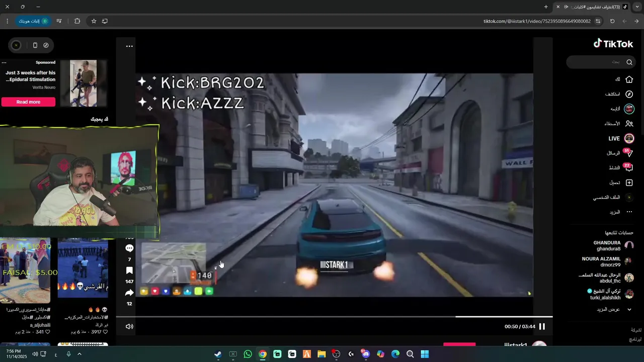This screenshot has width=644, height=362.
Task: Open the a_aljuhaili author link
Action: click(x=40, y=325)
